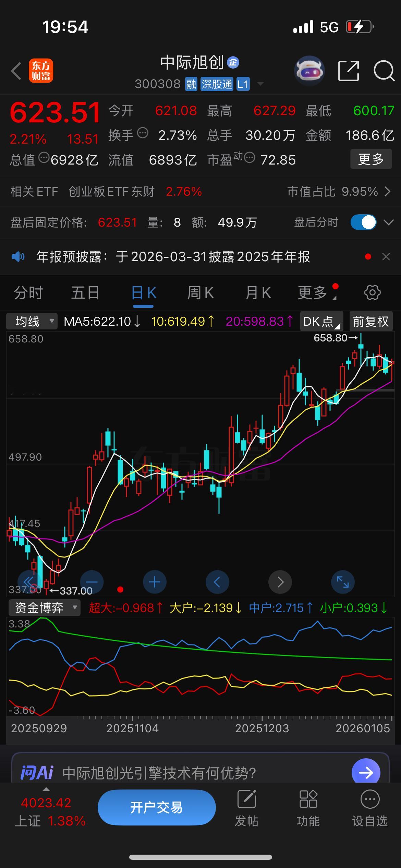This screenshot has height=868, width=401.
Task: Open the 年报预披露 announcement text
Action: (173, 256)
